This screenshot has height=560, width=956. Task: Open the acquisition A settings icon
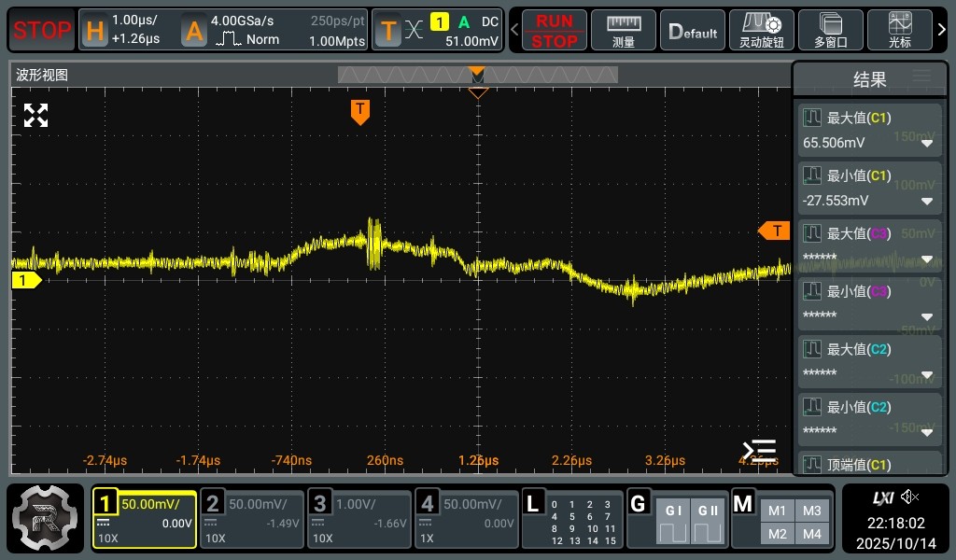pos(194,31)
